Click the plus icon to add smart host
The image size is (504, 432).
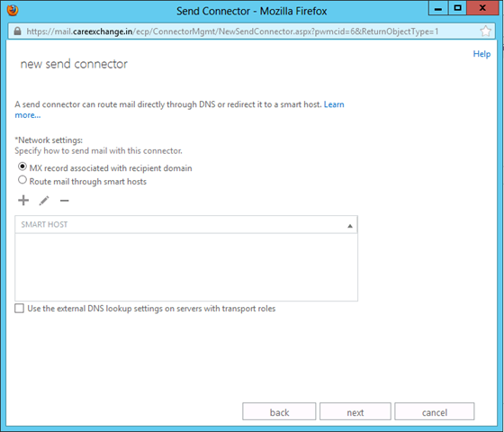pos(23,201)
